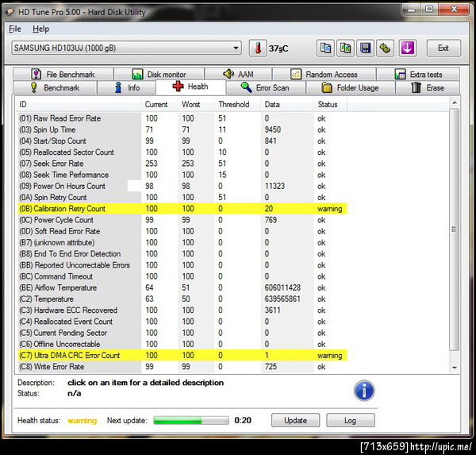
Task: Switch to the Error Scan tab
Action: 266,87
